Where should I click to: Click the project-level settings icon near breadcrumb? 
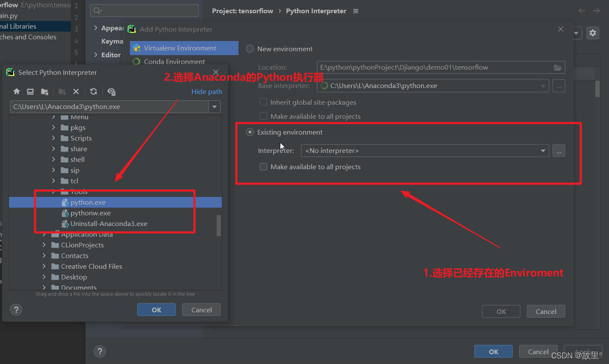(x=356, y=11)
